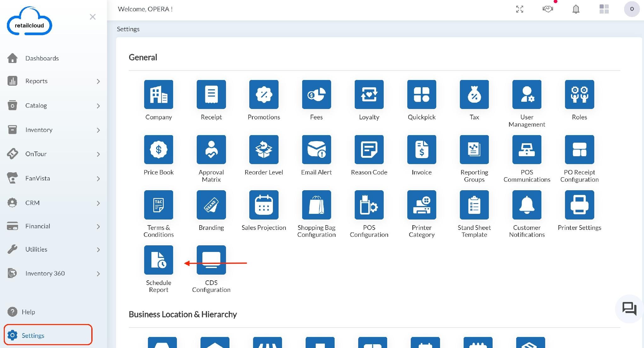Open Stand Sheet Template icon
The image size is (644, 348).
click(474, 205)
